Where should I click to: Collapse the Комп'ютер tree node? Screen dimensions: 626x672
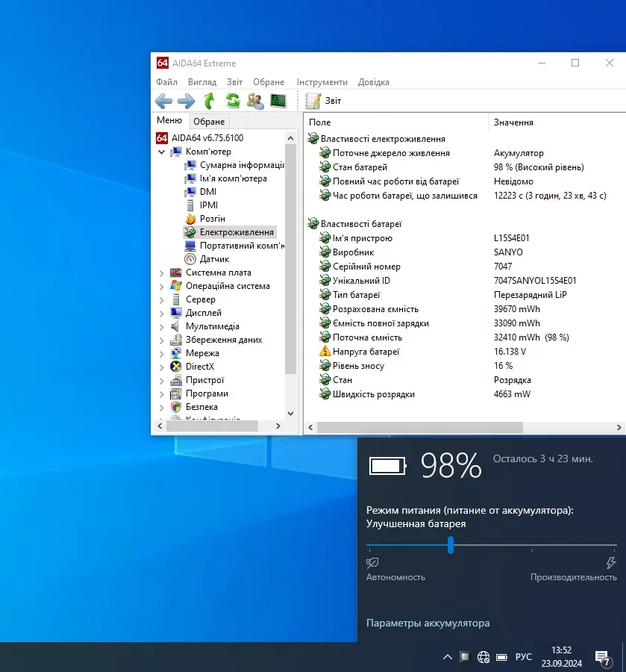point(162,152)
